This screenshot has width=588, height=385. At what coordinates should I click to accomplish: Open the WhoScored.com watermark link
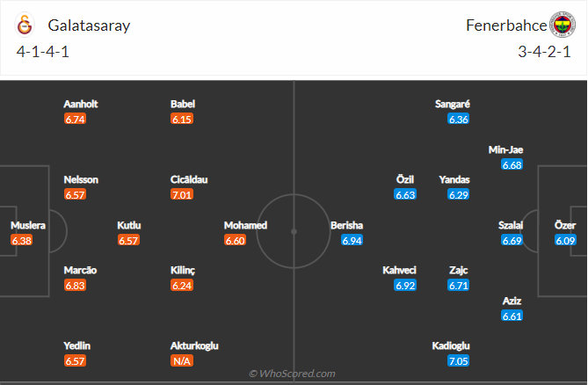[292, 374]
